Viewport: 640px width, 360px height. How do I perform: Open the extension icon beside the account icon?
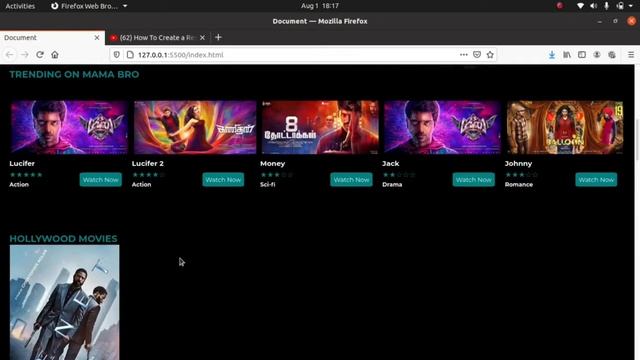pos(612,55)
